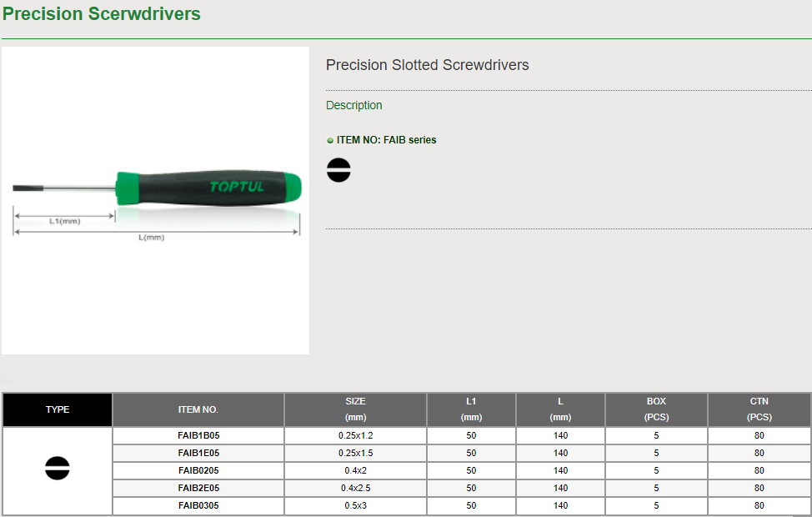Screen dimensions: 812x517
Task: Click L1 value 50 in FAIB0205 row
Action: tap(471, 471)
